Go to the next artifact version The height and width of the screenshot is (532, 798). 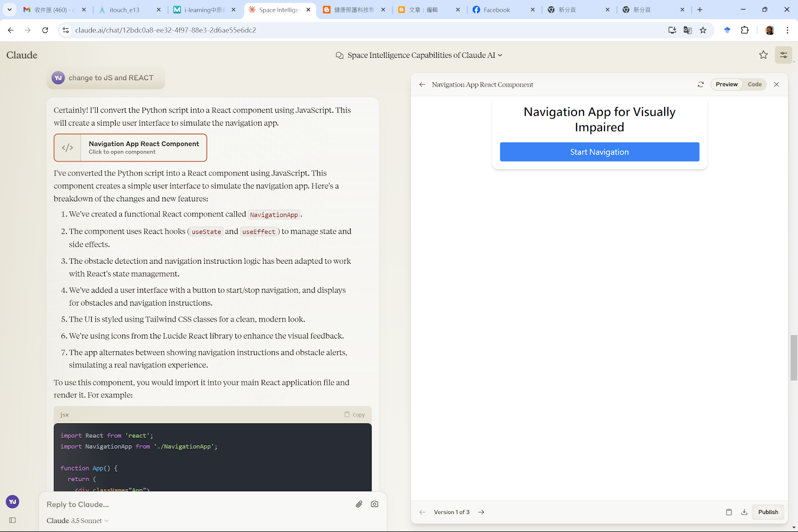[x=481, y=512]
